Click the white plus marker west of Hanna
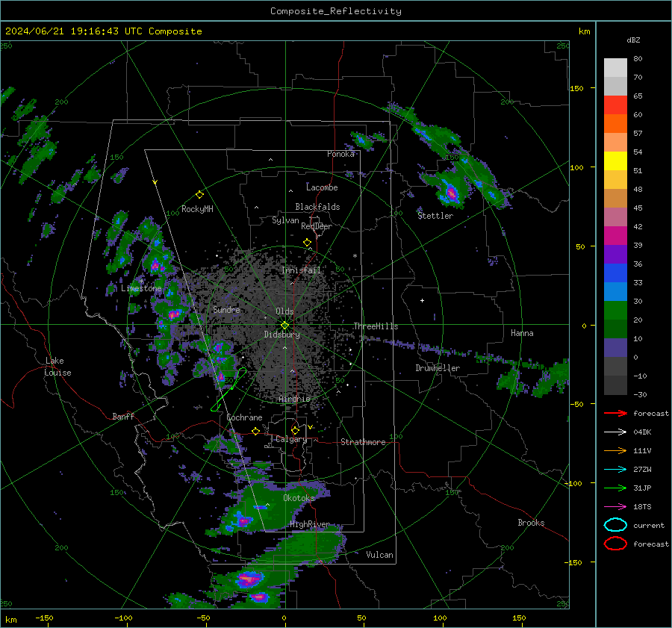 click(x=422, y=300)
